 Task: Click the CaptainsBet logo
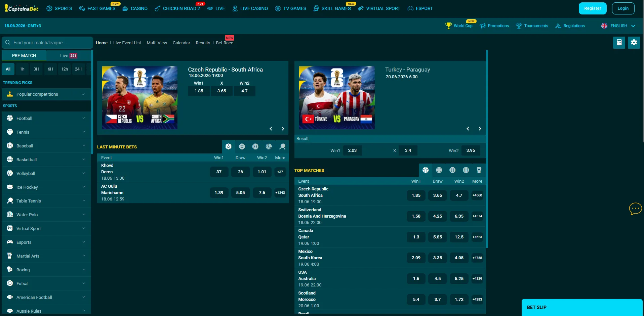tap(22, 8)
